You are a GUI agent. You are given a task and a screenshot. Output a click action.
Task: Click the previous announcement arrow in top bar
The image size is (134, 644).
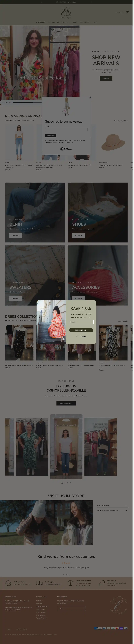click(x=41, y=2)
